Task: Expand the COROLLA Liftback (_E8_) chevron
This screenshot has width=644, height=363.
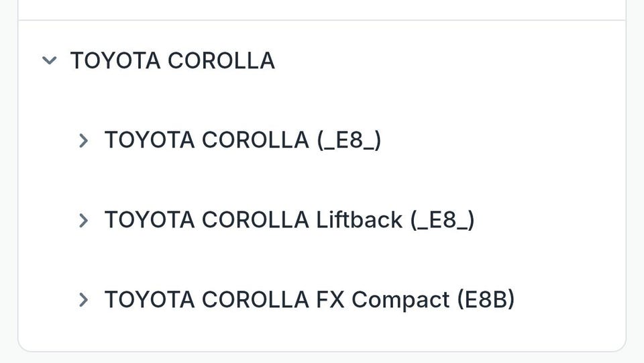Action: (83, 220)
